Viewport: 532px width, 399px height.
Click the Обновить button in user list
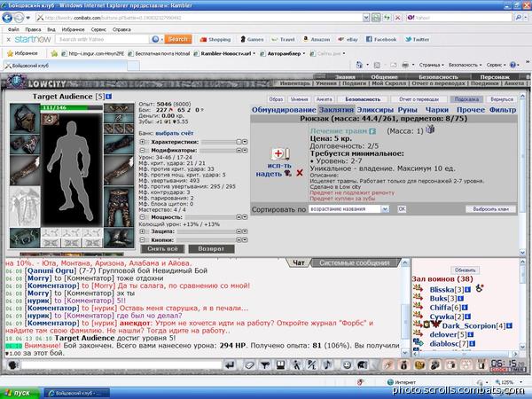coord(465,270)
